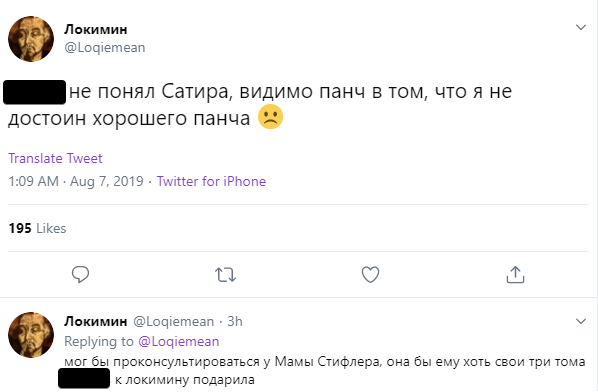Open the Twitter for iPhone link
The height and width of the screenshot is (392, 598).
pos(211,181)
